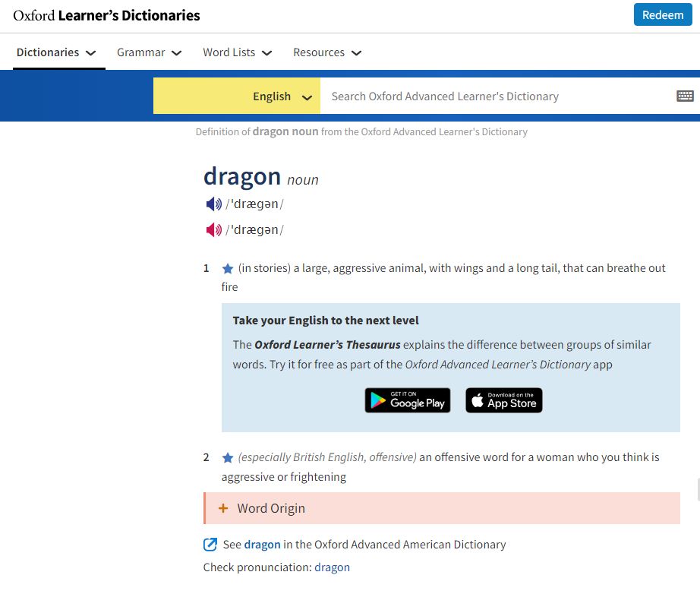The image size is (700, 594).
Task: Open the Word Lists menu
Action: pos(238,52)
